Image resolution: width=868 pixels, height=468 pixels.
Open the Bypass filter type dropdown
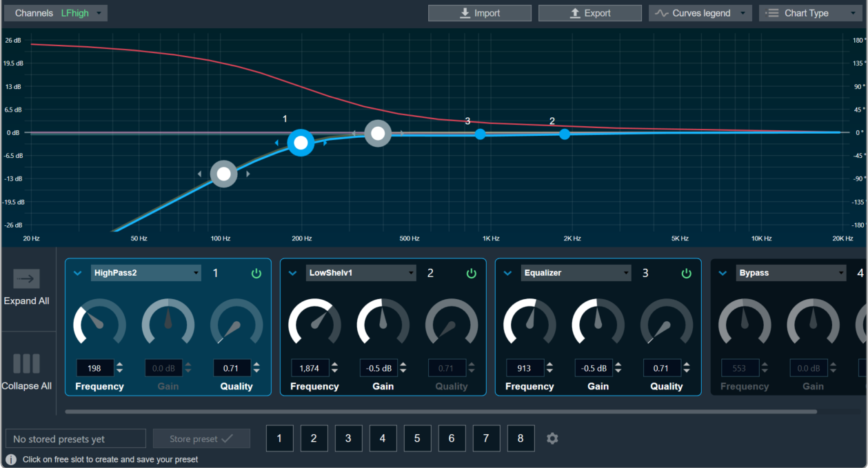(x=791, y=273)
